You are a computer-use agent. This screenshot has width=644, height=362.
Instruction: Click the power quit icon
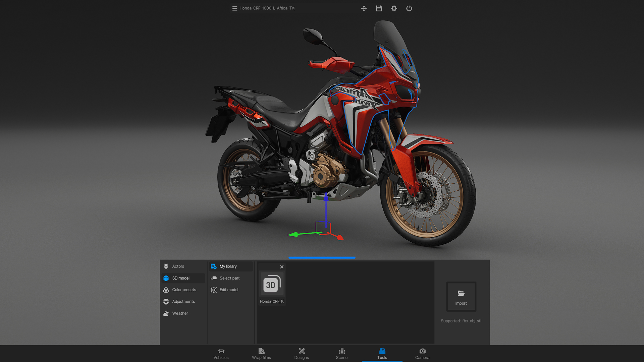point(409,8)
